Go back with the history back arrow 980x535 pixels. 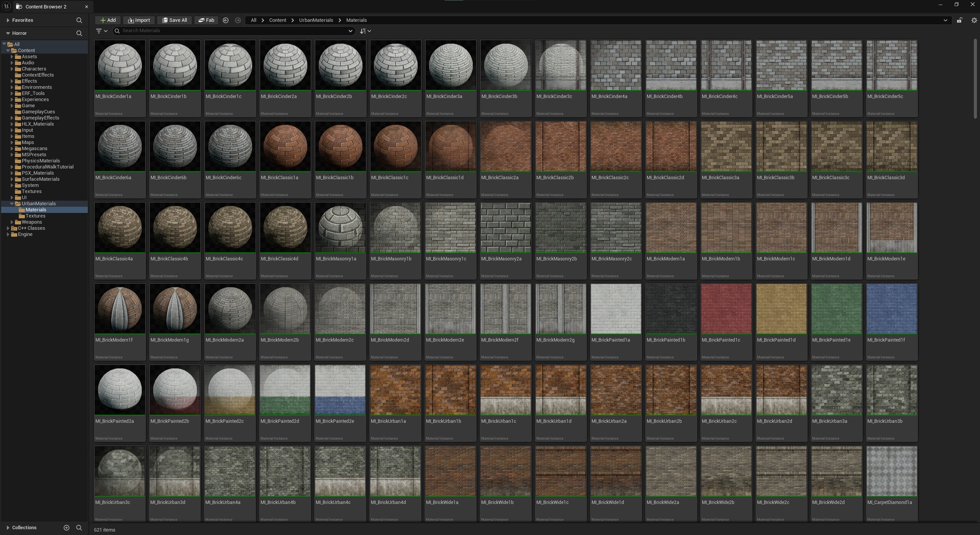click(x=226, y=20)
